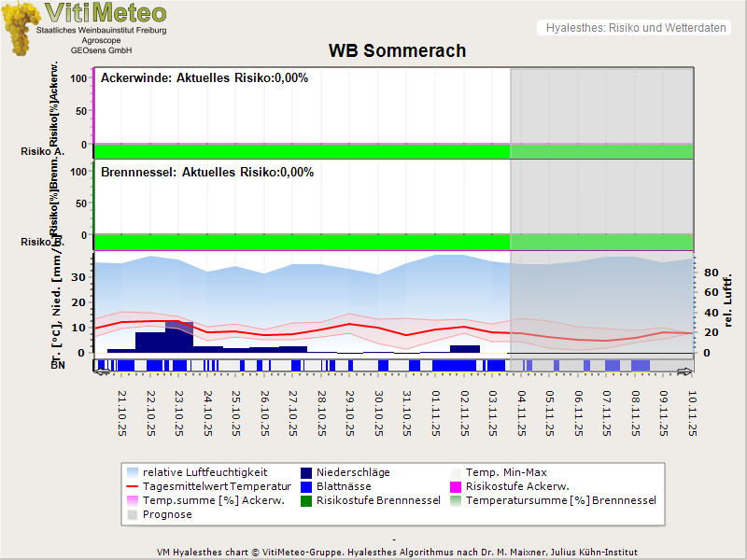747x560 pixels.
Task: Click the Hyalesthes: Risiko und Wetterdaten label
Action: coord(635,28)
